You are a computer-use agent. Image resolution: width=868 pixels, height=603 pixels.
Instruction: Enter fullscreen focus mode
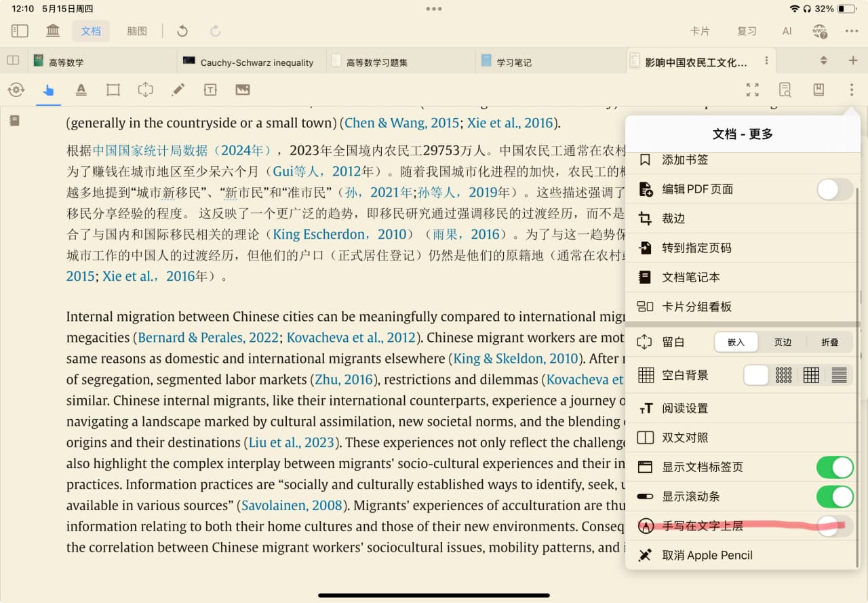tap(752, 90)
